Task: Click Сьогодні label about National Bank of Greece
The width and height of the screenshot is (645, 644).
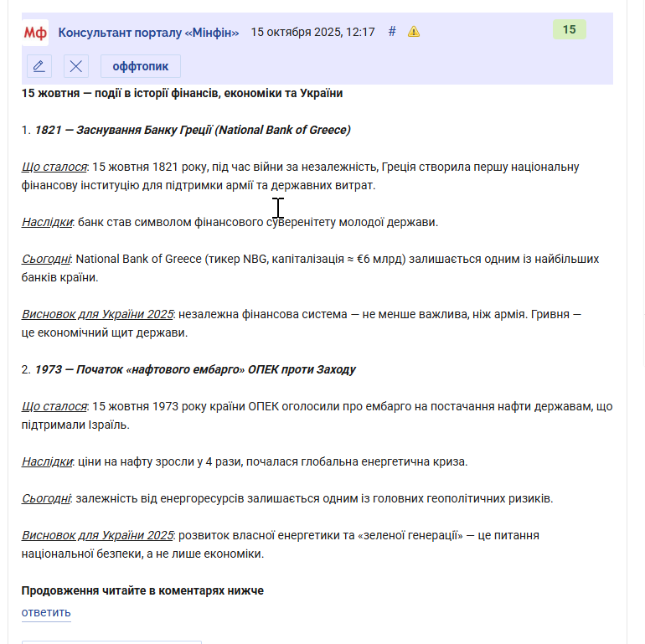Action: (46, 259)
